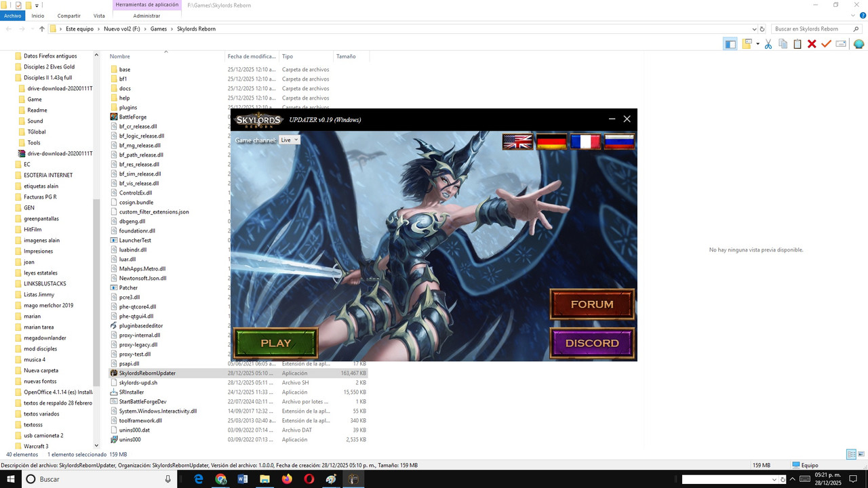
Task: Open the address bar history dropdown
Action: click(755, 29)
